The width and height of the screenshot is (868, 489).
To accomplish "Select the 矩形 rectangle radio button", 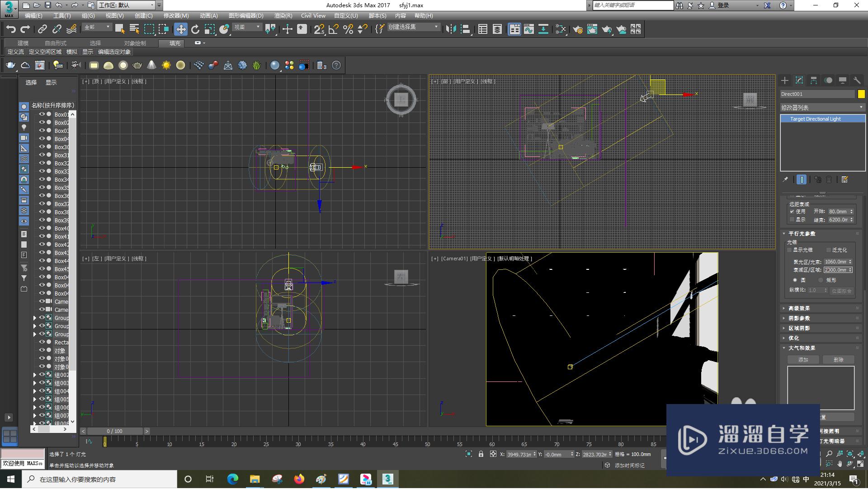I will pos(821,280).
